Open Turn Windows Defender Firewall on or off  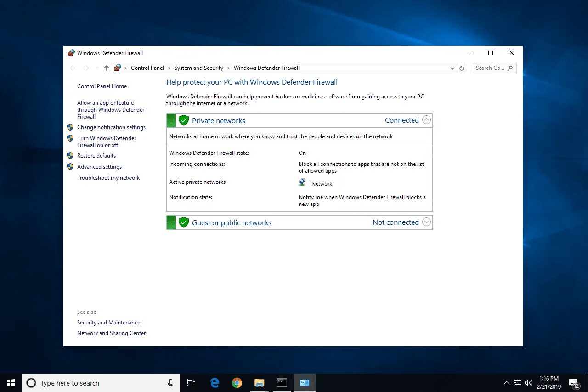107,142
